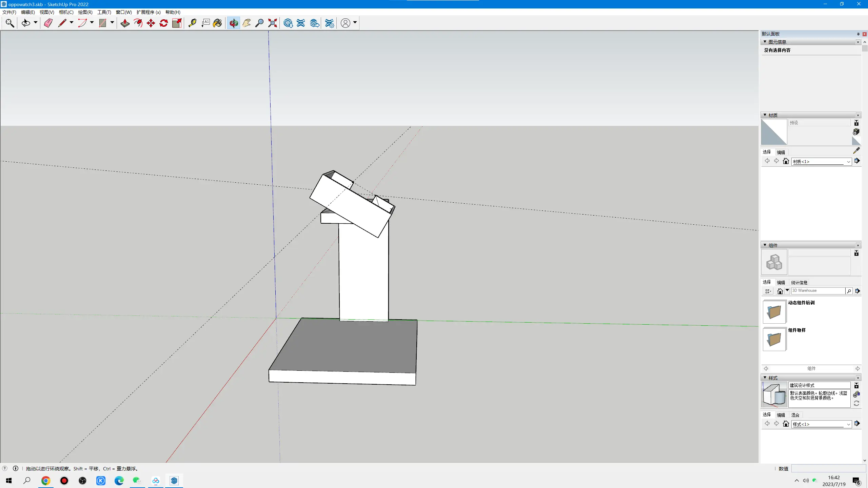The height and width of the screenshot is (488, 868).
Task: Select the Eraser tool
Action: 48,23
